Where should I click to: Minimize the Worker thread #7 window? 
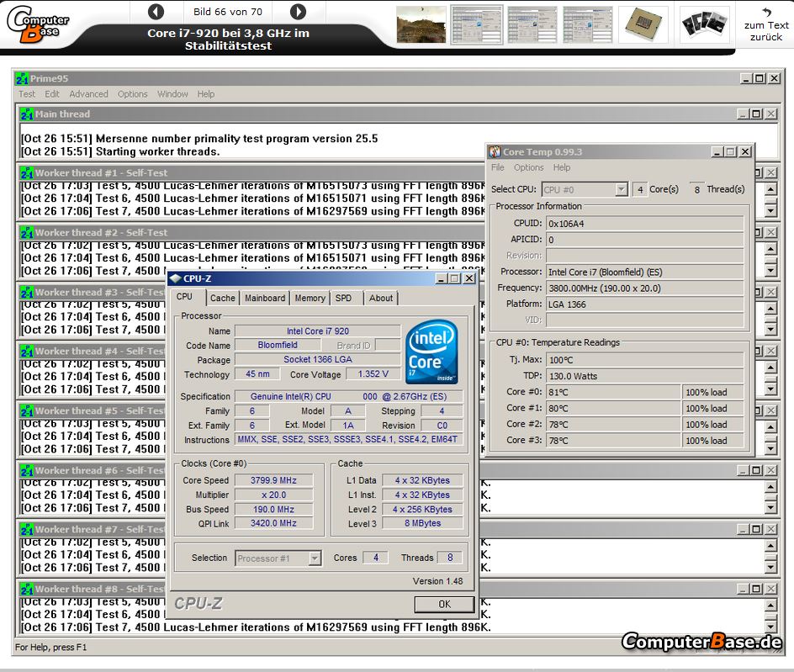tap(743, 530)
